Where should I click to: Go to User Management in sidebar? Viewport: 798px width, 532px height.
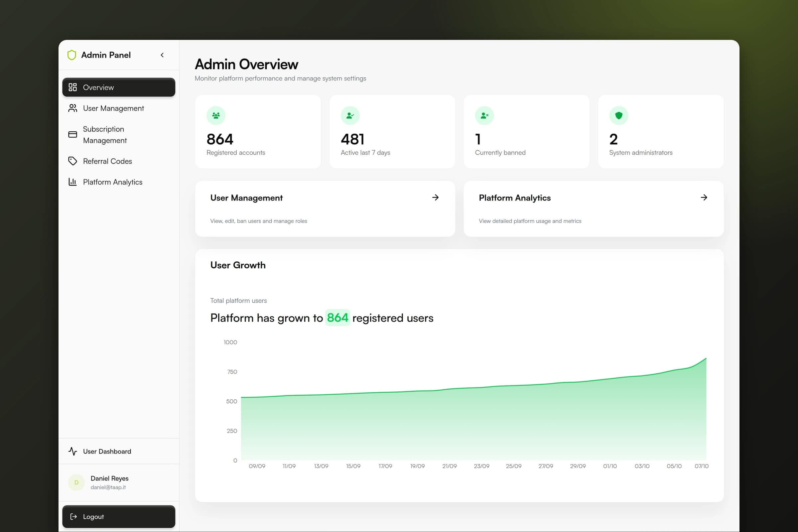(x=119, y=108)
